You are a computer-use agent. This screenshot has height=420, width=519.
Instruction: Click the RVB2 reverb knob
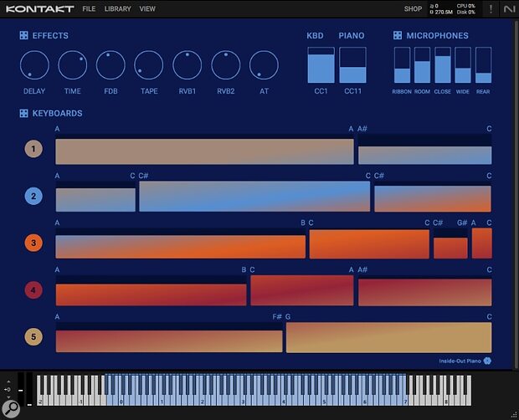coord(226,65)
